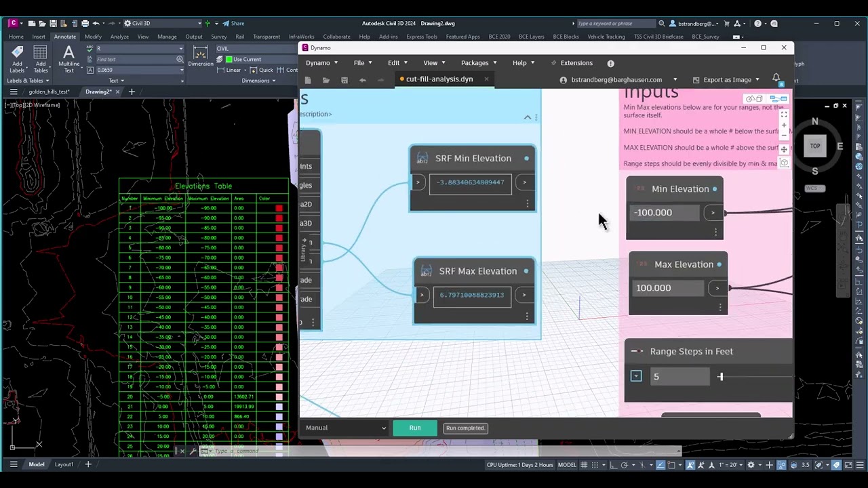Switch to the Analyze ribbon tab

click(x=119, y=37)
